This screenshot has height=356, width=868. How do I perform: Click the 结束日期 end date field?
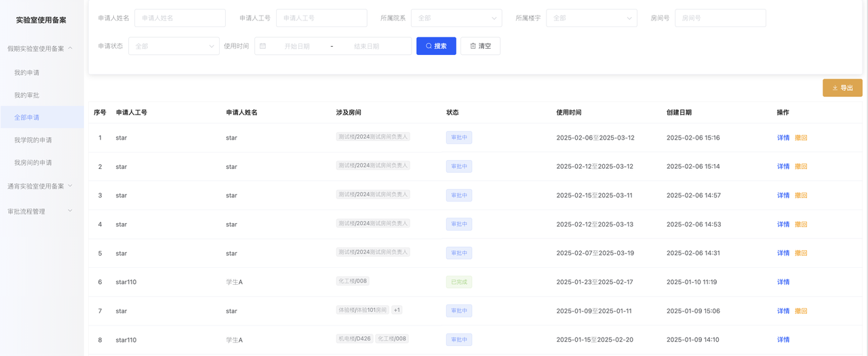[x=367, y=46]
